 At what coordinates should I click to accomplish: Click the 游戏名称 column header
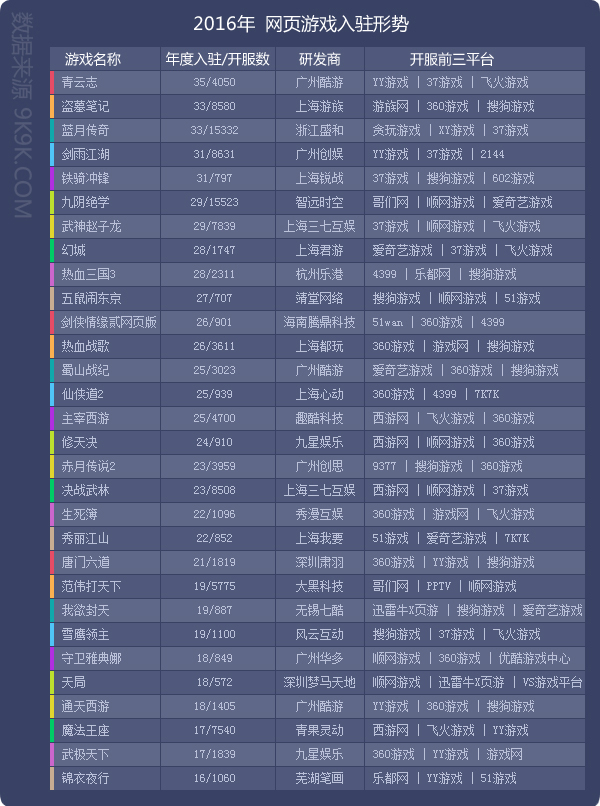coord(93,60)
